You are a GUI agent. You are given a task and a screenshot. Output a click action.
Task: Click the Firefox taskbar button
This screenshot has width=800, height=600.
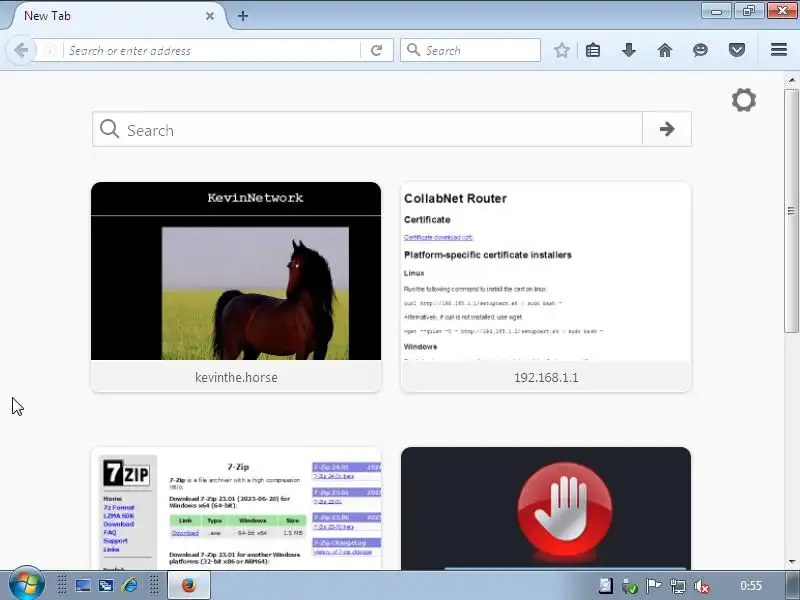click(189, 586)
